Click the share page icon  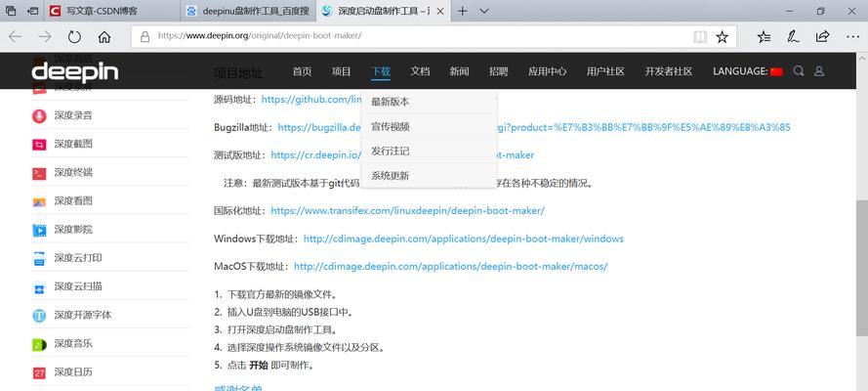(823, 36)
